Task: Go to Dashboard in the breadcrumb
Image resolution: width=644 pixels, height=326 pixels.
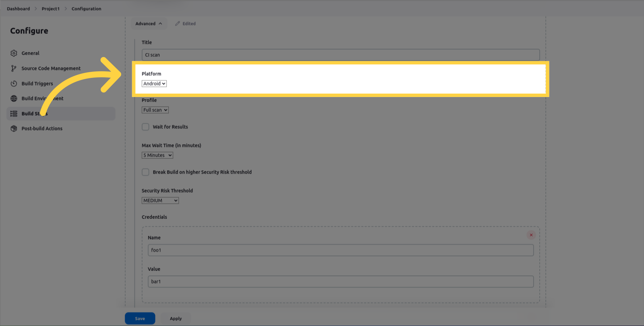Action: [18, 9]
